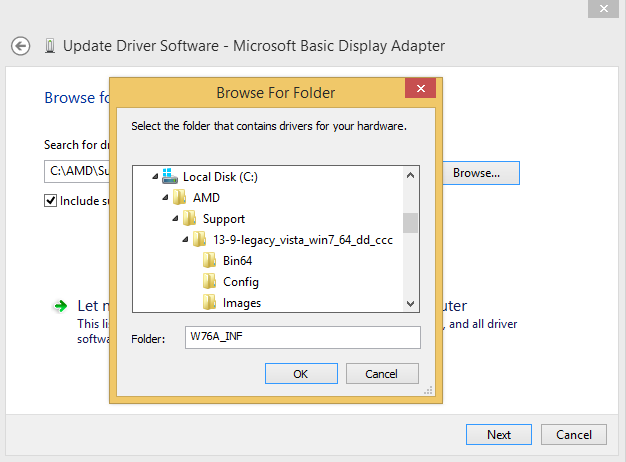Select the Bin64 folder icon

coord(210,261)
